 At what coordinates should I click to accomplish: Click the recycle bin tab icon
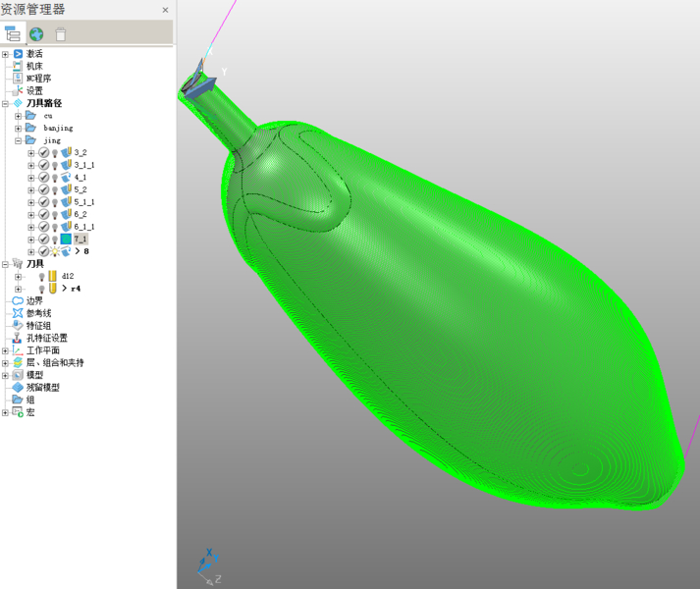pyautogui.click(x=61, y=34)
